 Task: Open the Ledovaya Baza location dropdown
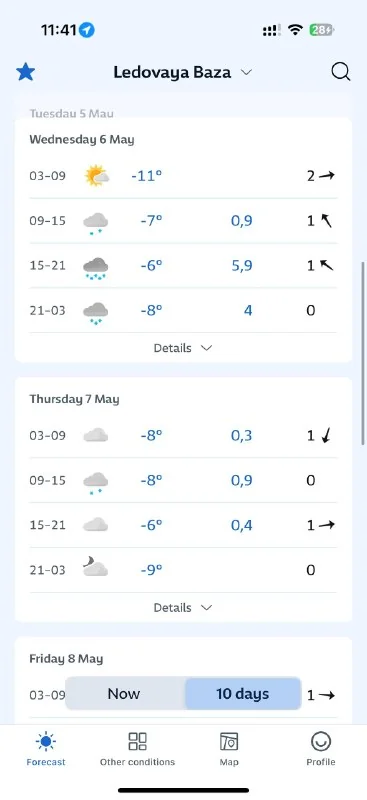183,72
